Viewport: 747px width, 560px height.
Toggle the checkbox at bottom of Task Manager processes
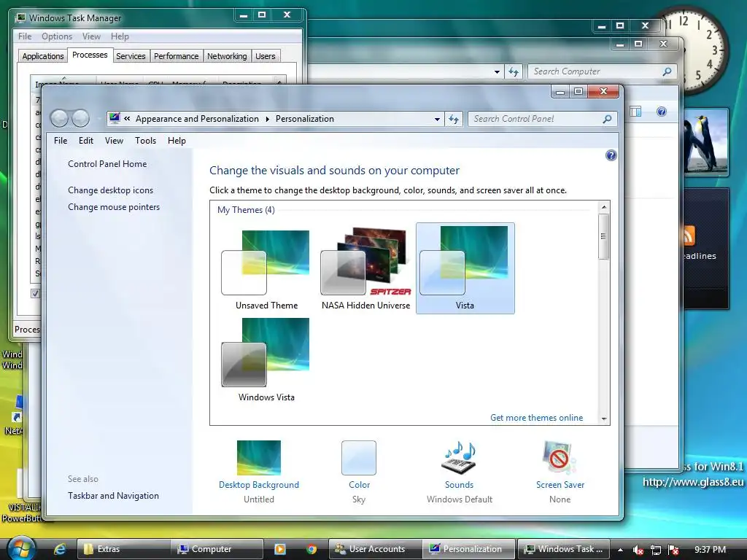tap(35, 293)
